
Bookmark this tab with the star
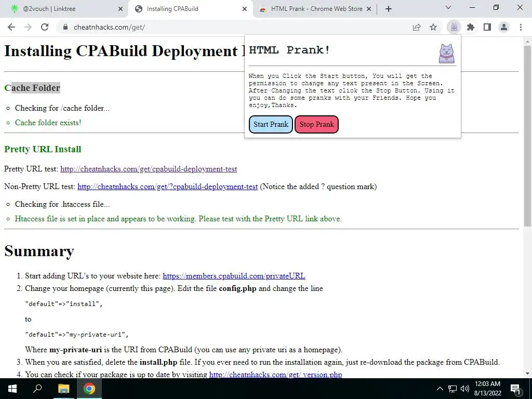(433, 27)
